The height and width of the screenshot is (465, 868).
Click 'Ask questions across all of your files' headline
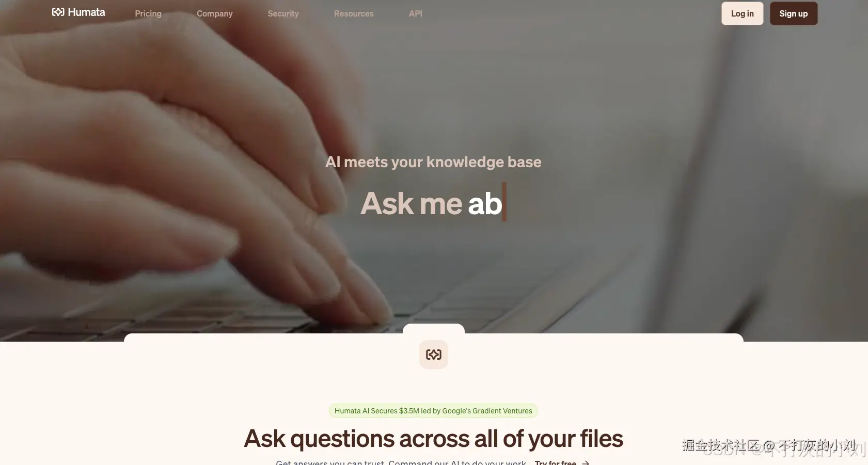pyautogui.click(x=433, y=439)
